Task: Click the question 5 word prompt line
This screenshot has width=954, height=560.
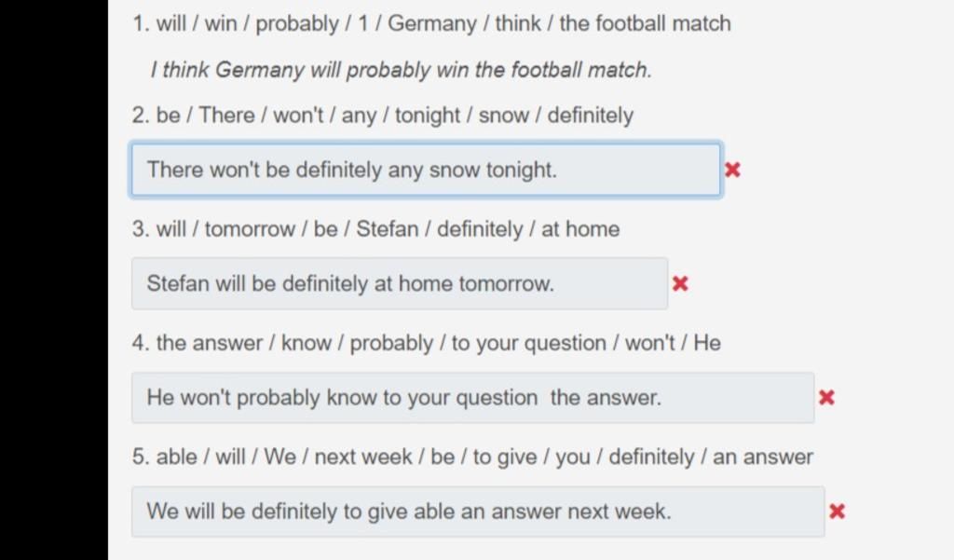Action: click(472, 457)
